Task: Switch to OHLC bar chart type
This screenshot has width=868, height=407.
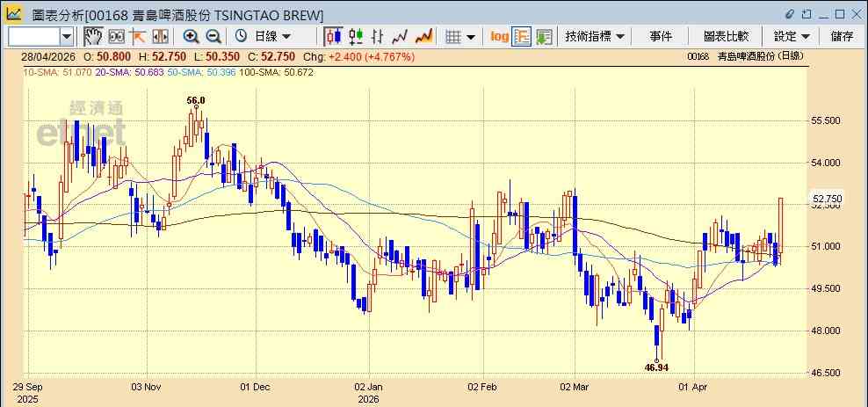Action: (x=378, y=37)
